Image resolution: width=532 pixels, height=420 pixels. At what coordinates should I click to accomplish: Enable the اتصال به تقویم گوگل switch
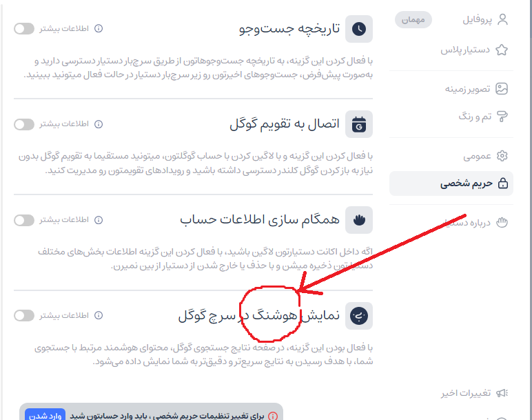pos(24,124)
